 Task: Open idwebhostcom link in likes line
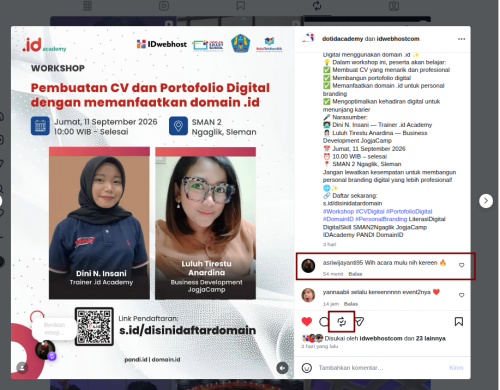pos(381,338)
